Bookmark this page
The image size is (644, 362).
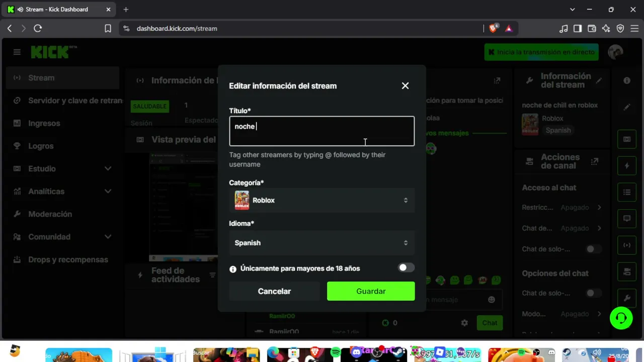108,29
